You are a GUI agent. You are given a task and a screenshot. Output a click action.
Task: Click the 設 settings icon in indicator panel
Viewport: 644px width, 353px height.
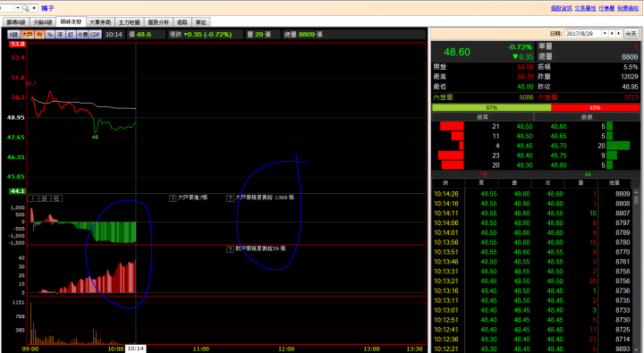[x=45, y=198]
